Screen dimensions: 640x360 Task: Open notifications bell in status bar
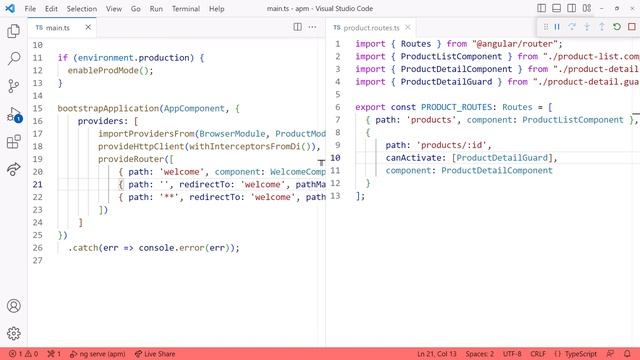[x=627, y=354]
